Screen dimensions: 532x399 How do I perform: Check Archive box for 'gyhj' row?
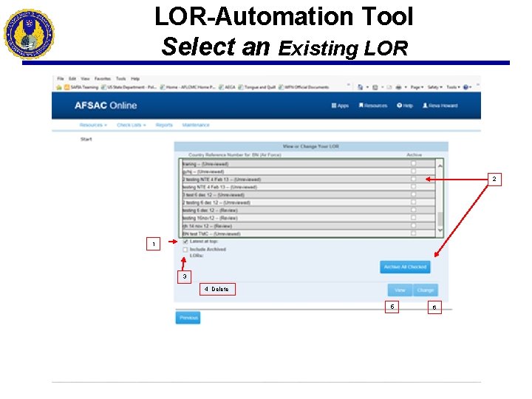pyautogui.click(x=413, y=171)
